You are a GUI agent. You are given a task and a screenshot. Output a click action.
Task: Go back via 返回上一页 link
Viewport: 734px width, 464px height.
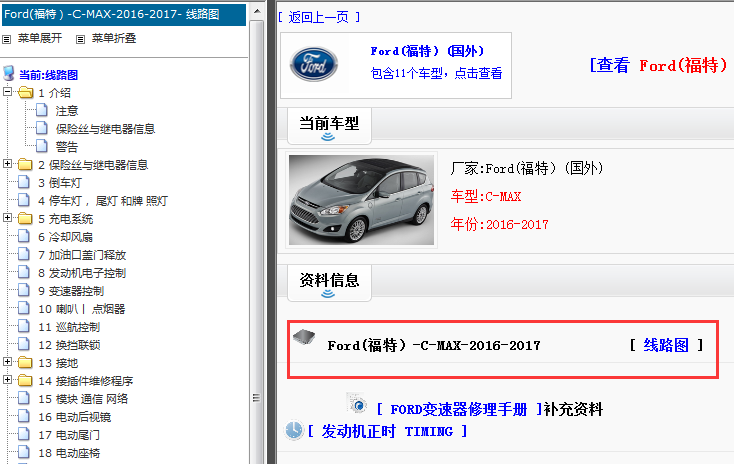(x=319, y=17)
